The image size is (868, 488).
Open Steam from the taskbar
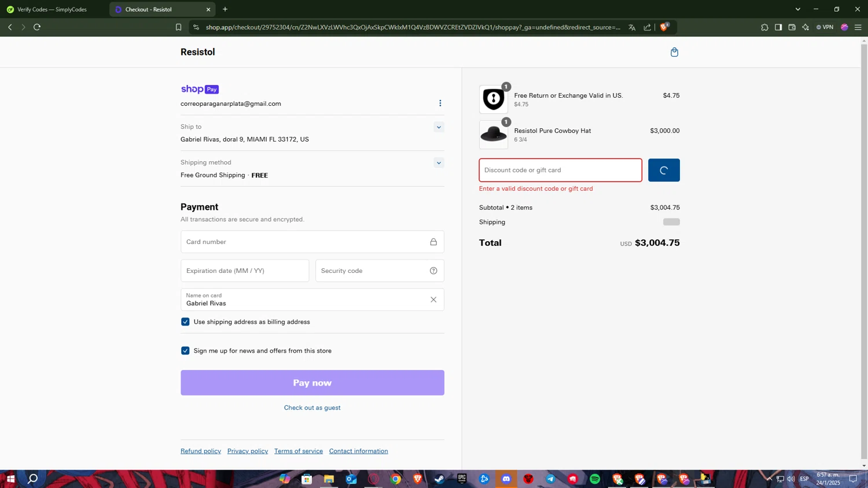coord(440,479)
